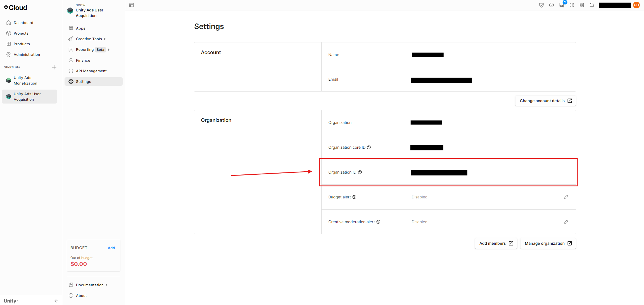Open the Projects section

pos(21,33)
